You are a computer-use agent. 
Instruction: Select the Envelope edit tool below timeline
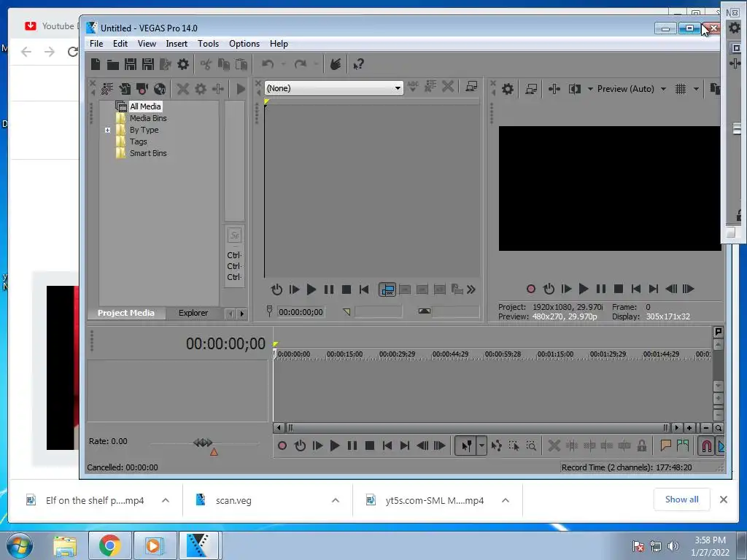[496, 446]
